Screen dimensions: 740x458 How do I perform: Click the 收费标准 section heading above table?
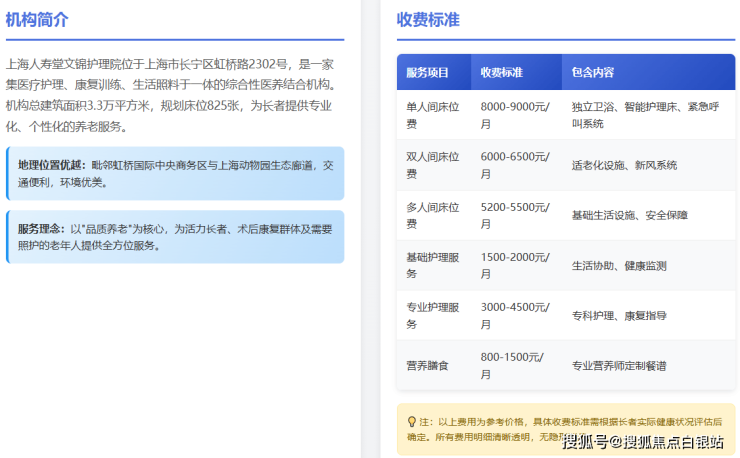428,20
